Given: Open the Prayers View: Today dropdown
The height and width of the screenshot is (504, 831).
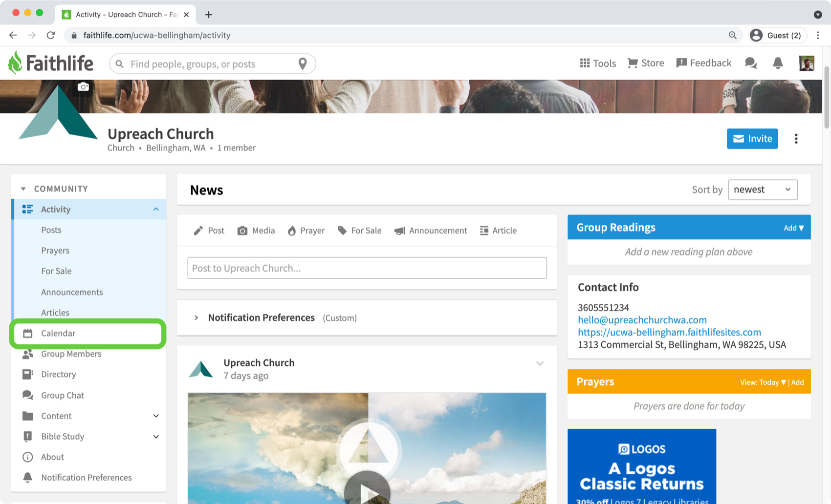Looking at the screenshot, I should (x=763, y=382).
